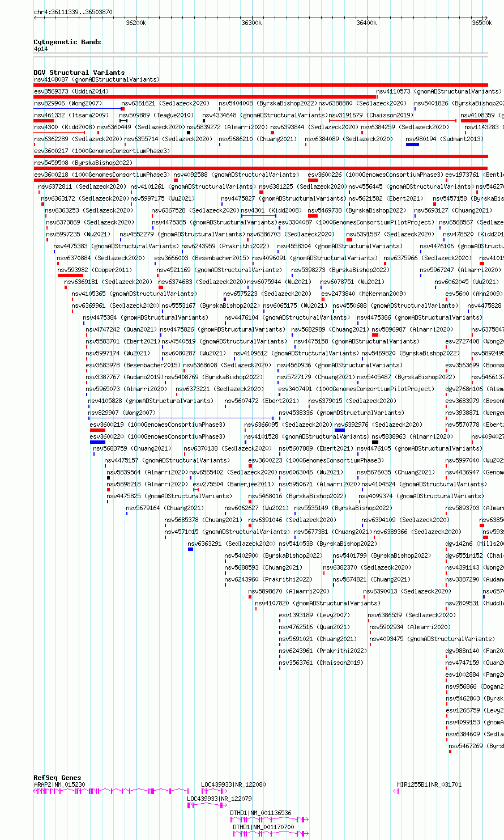Open variant nsv4108087 (gnomADStructuralVariants)
The image size is (504, 840).
(x=97, y=79)
